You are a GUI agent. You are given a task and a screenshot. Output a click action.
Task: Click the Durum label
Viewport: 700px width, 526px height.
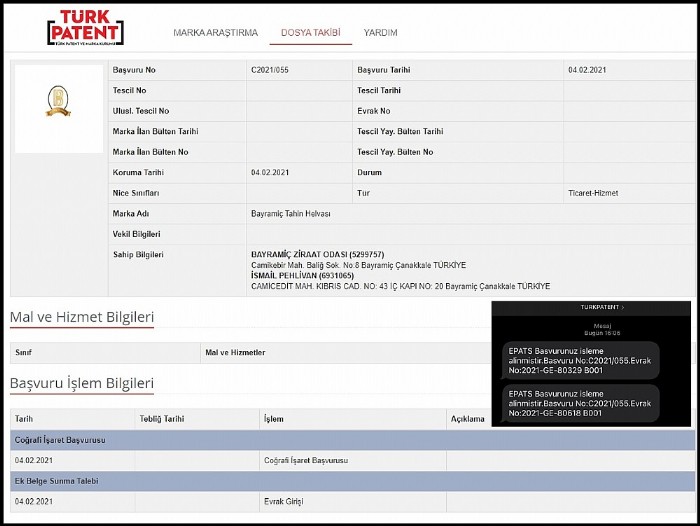coord(369,172)
